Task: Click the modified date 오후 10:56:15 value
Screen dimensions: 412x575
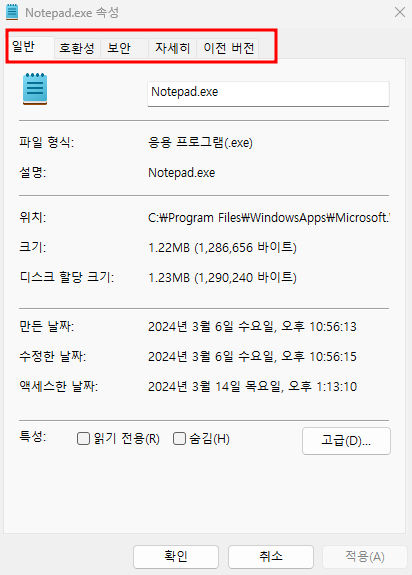Action: click(252, 356)
